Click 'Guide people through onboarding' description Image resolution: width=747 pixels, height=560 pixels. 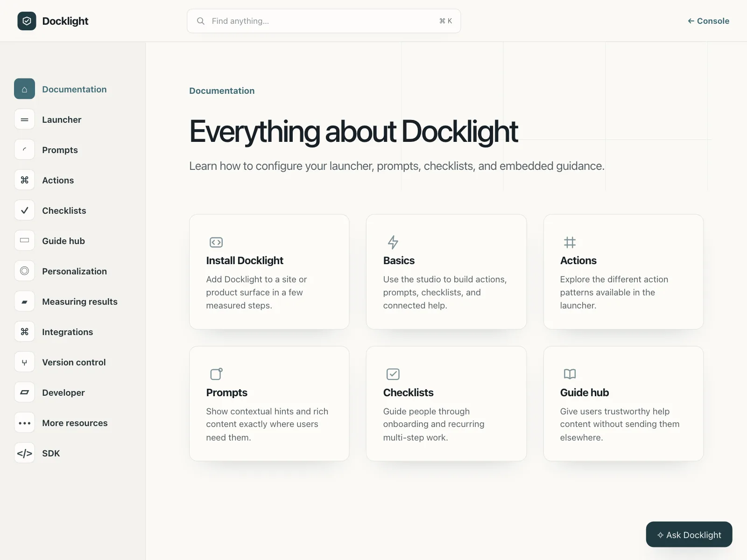click(434, 424)
